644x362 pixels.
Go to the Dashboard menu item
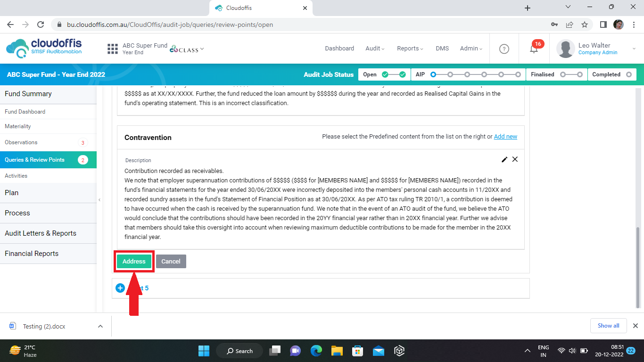(x=339, y=49)
